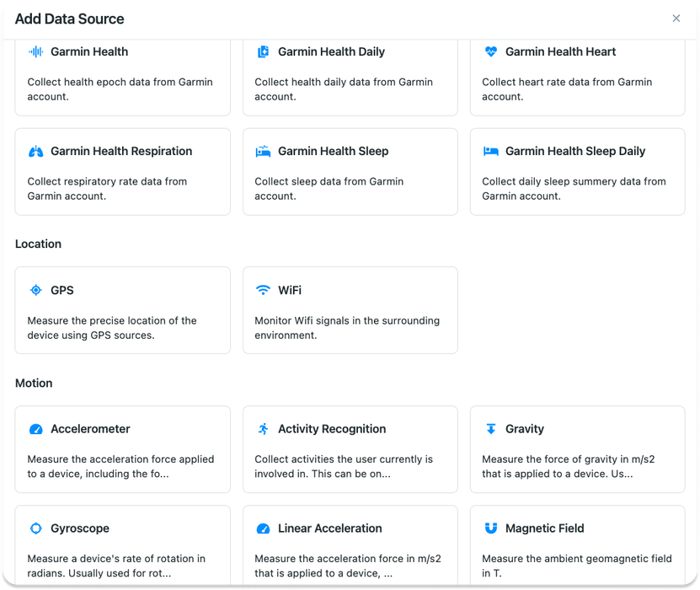Click the Gravity down-arrow icon
The height and width of the screenshot is (590, 700).
(x=491, y=429)
